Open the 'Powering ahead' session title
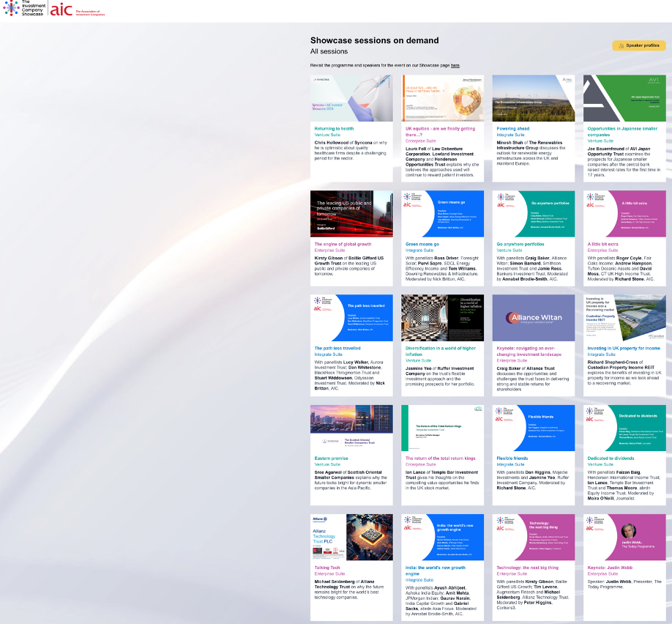672x624 pixels. click(x=512, y=129)
